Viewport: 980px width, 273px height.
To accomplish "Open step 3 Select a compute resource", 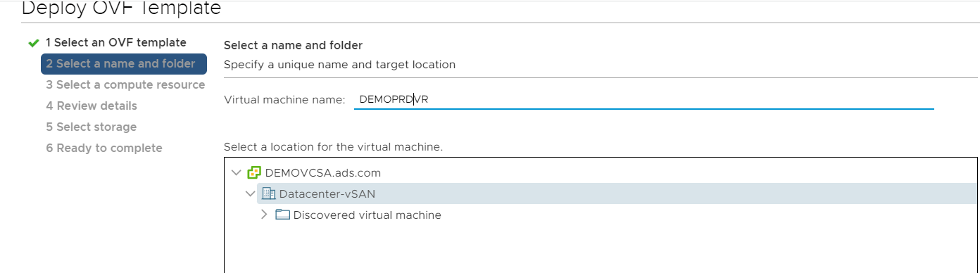I will (x=125, y=84).
